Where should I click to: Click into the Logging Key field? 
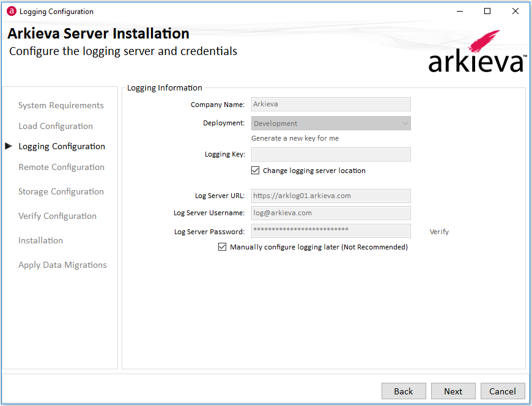click(331, 154)
